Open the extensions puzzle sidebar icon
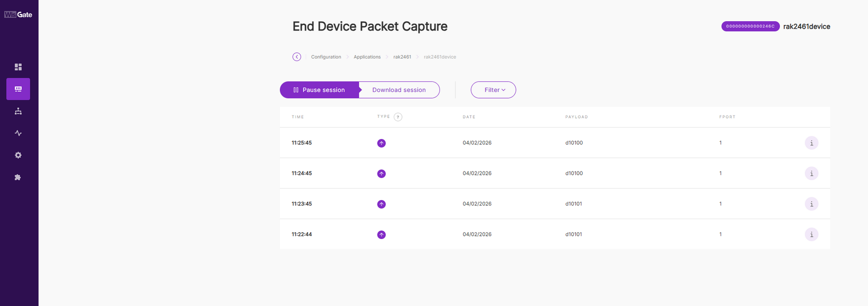The image size is (868, 306). 18,177
